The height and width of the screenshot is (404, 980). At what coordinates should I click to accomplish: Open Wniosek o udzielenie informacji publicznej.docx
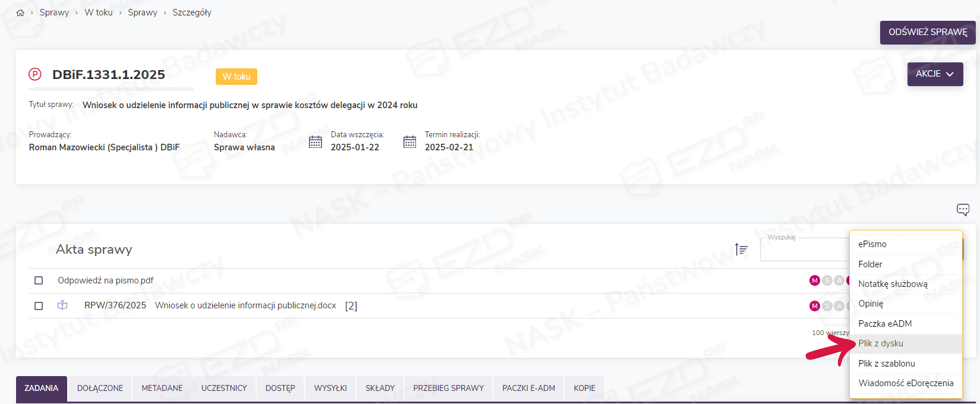pyautogui.click(x=245, y=305)
